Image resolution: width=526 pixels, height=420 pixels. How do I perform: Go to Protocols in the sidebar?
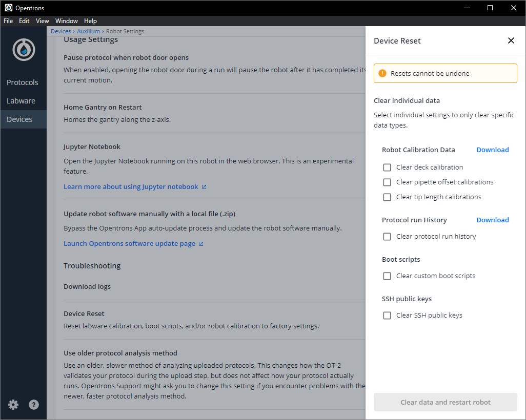click(23, 82)
